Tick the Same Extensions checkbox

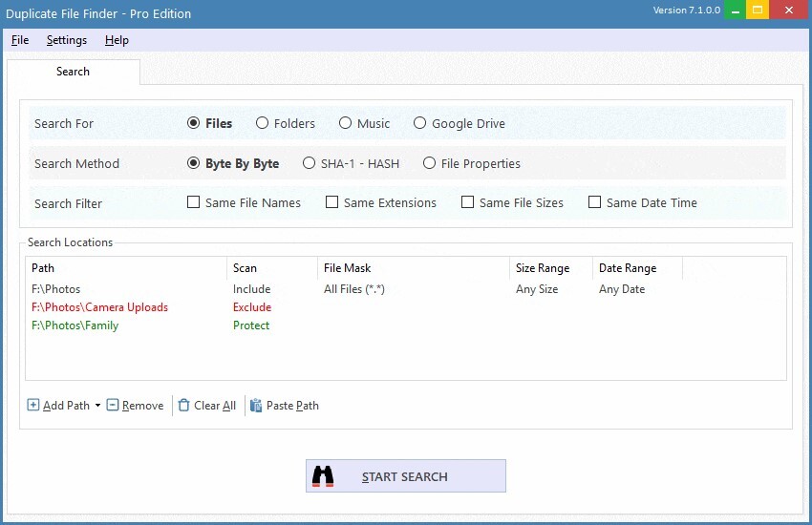tap(332, 202)
